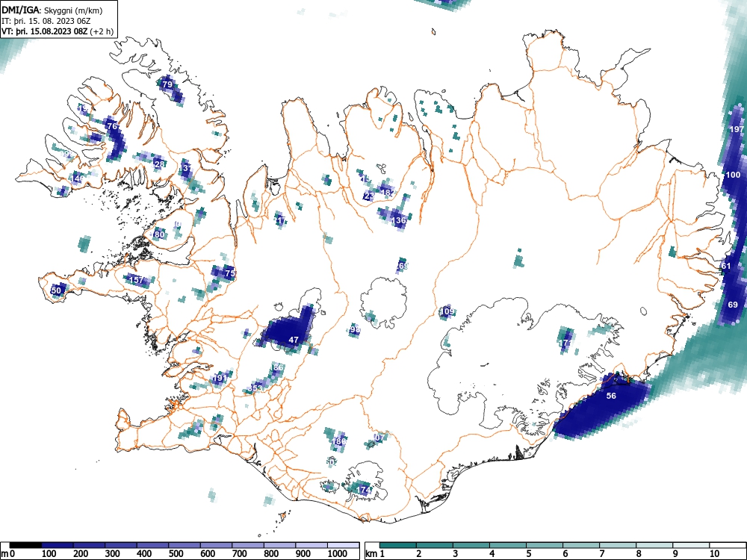Click the visibility value '136' in the north
Viewport: 747px width, 560px height.
399,220
